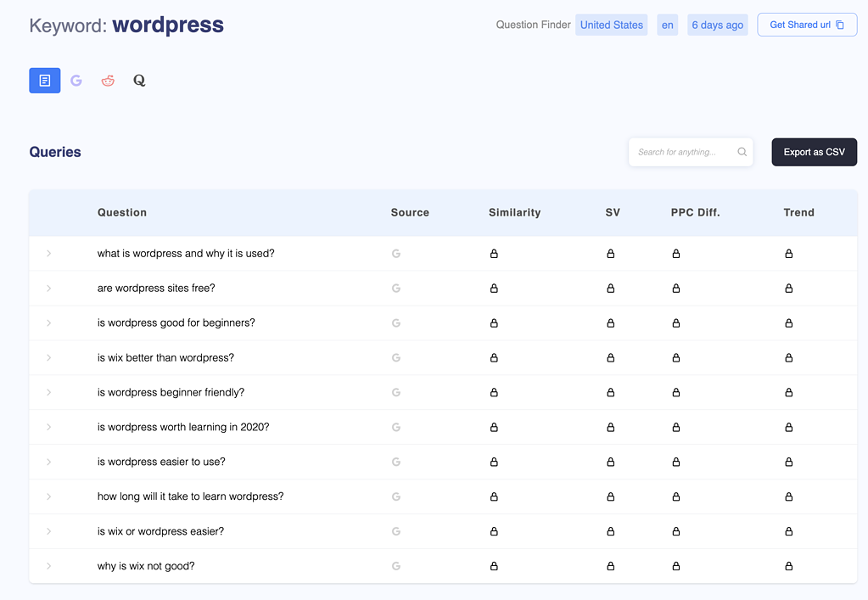Expand row 'why is wix not good?'
This screenshot has height=600, width=868.
(x=48, y=566)
